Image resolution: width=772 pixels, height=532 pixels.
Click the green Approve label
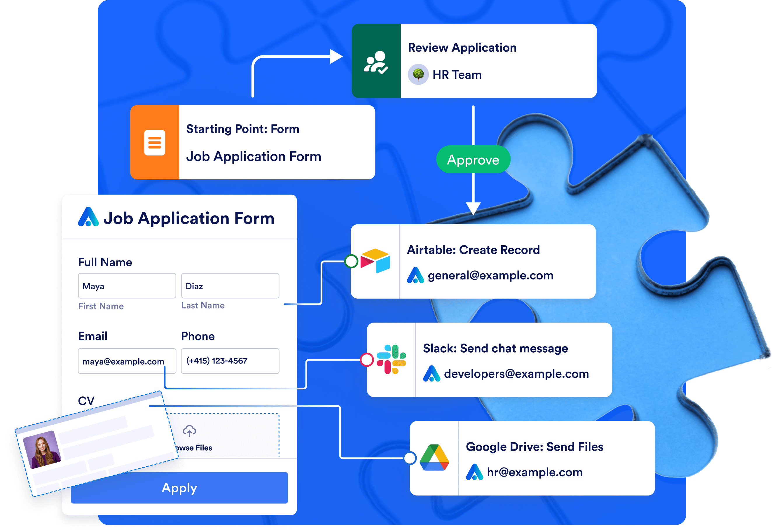click(473, 160)
